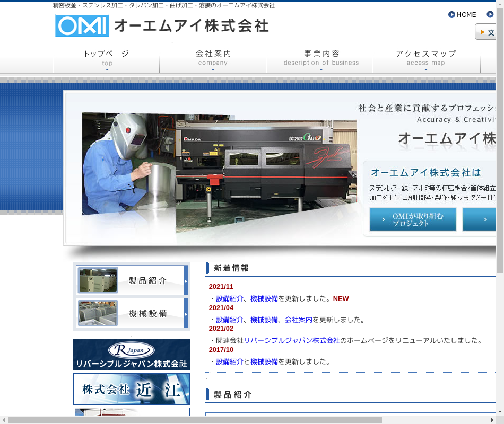Open the 会社案内 company navigation tab

[x=213, y=57]
